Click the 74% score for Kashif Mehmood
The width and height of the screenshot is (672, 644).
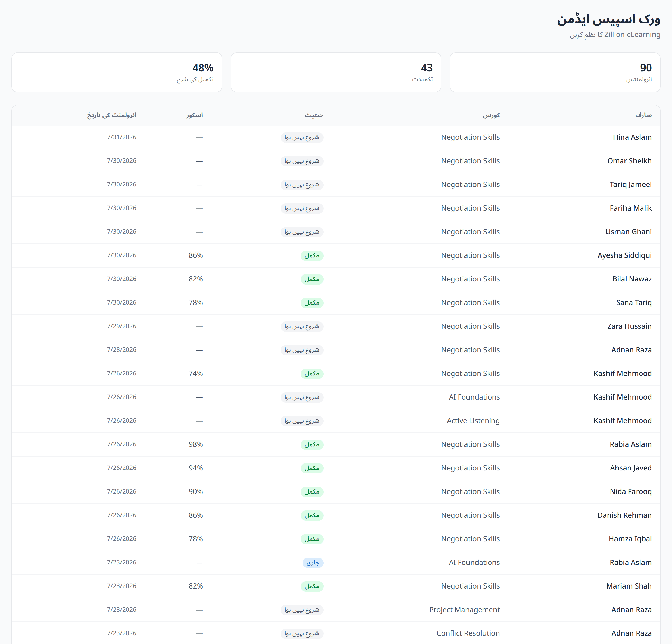pos(195,373)
